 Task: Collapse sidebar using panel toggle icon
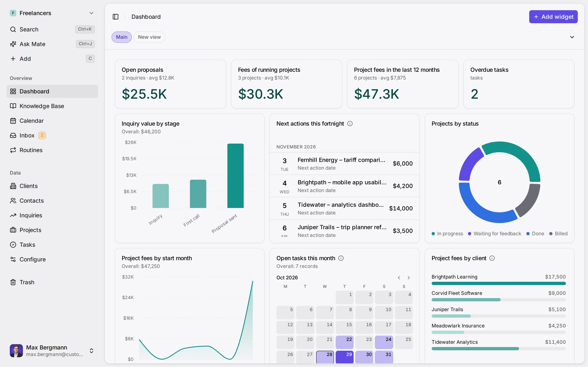[116, 17]
